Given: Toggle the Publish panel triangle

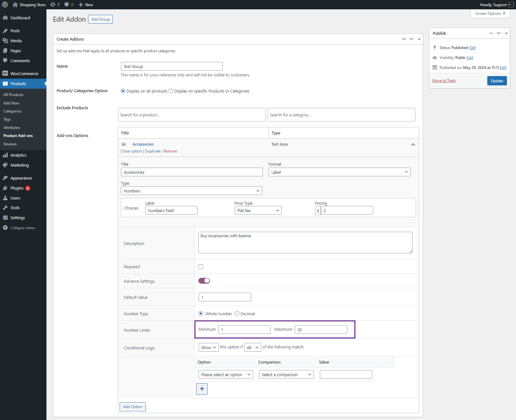Looking at the screenshot, I should click(506, 33).
